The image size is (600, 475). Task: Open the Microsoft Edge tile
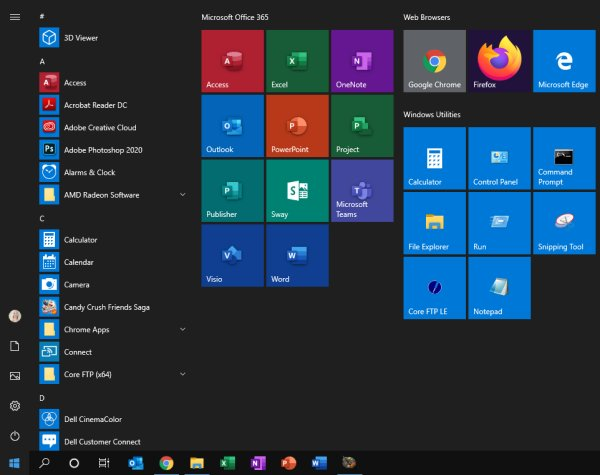coord(564,61)
